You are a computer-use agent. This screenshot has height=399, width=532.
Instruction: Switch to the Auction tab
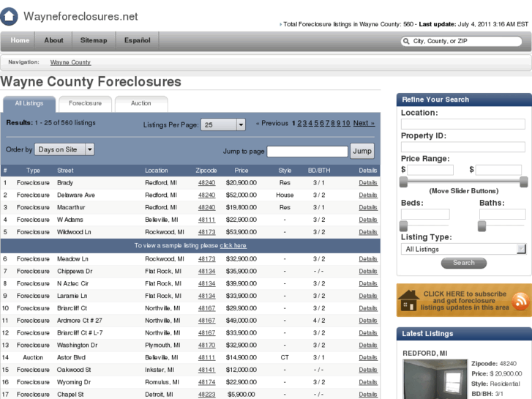[x=141, y=103]
